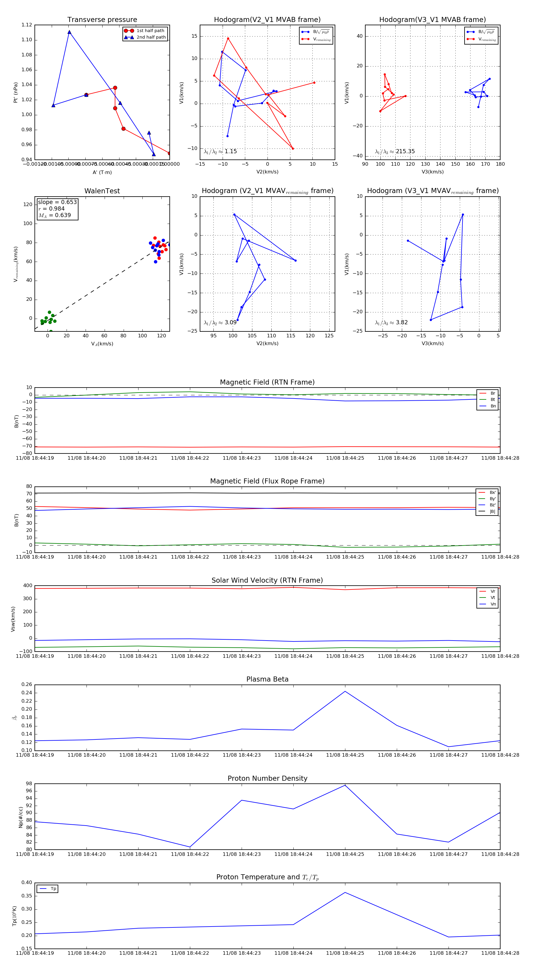Click the V_A(km/s) x-axis label
This screenshot has height=980, width=535.
[102, 344]
